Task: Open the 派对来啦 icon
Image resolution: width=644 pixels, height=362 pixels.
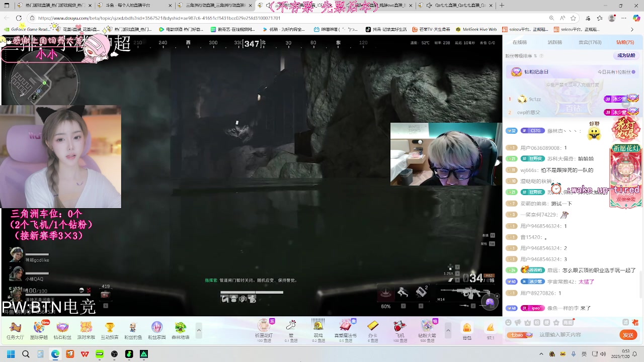Action: coord(86,330)
